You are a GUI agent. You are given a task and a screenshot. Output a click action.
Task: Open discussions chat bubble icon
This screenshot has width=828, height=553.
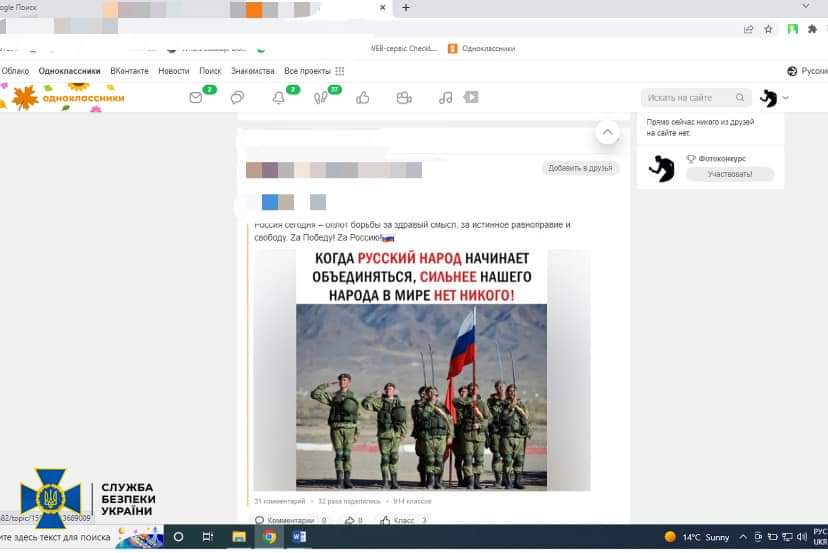[x=238, y=97]
